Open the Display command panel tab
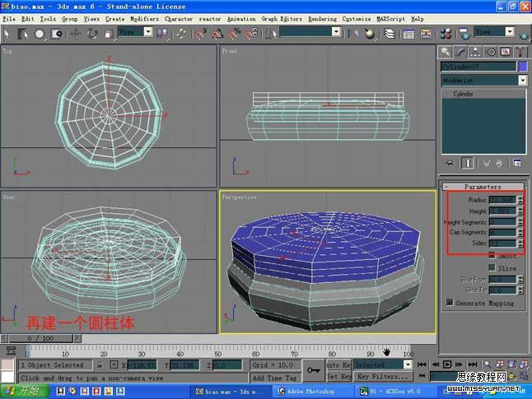The height and width of the screenshot is (399, 532). [506, 52]
